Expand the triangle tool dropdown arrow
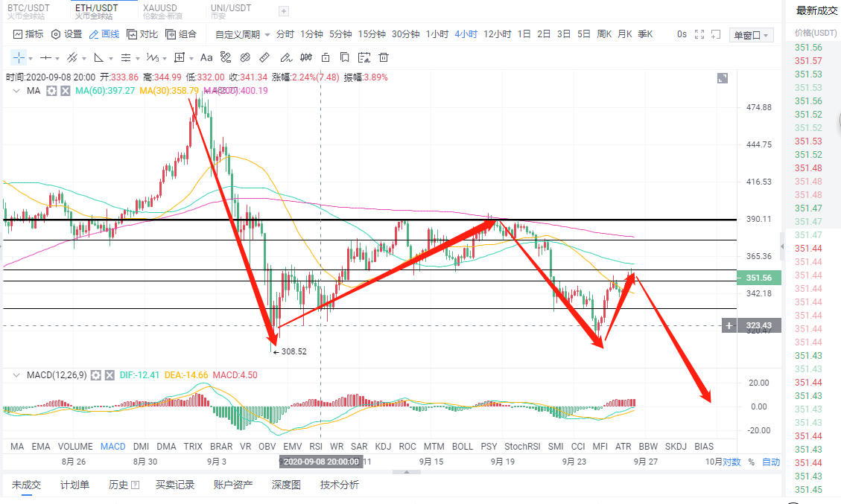This screenshot has height=504, width=841. (111, 58)
